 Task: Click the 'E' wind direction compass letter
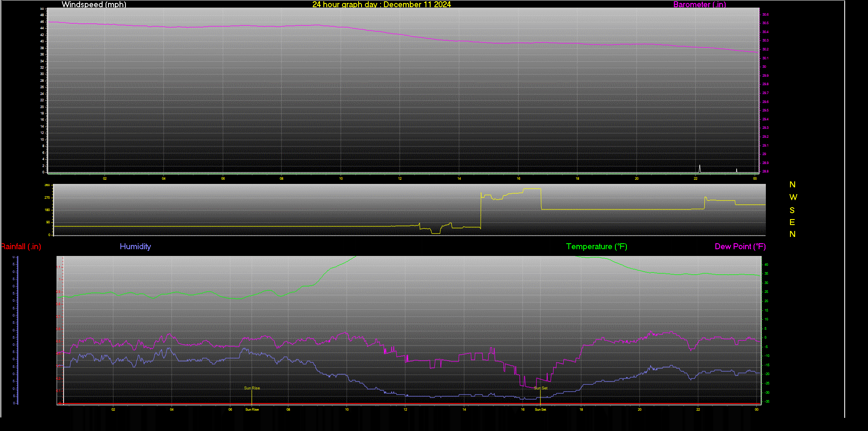point(792,222)
